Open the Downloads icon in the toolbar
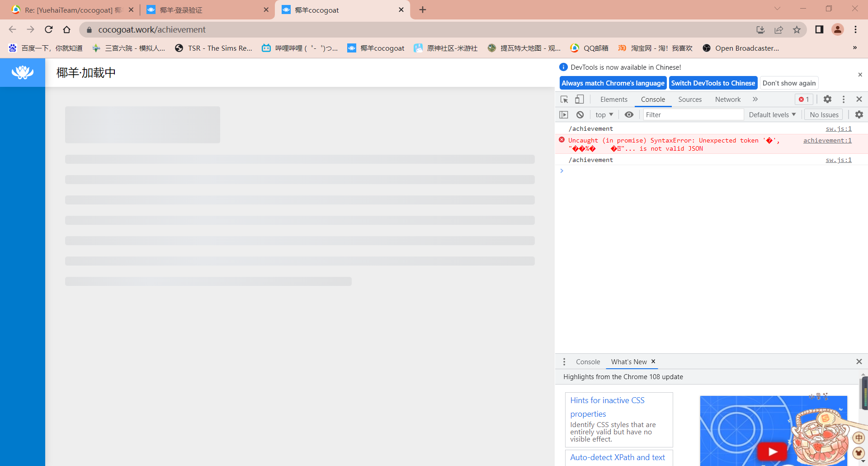868x466 pixels. [760, 29]
